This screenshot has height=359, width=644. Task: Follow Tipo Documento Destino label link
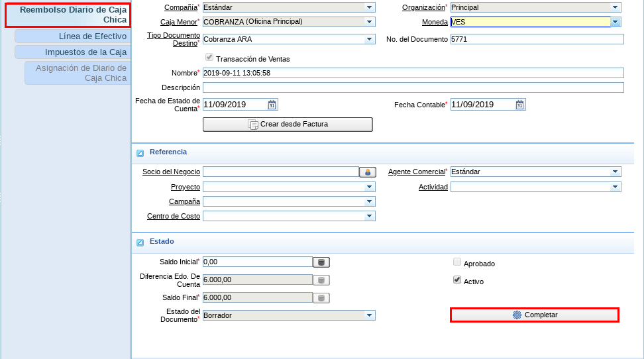pyautogui.click(x=174, y=39)
